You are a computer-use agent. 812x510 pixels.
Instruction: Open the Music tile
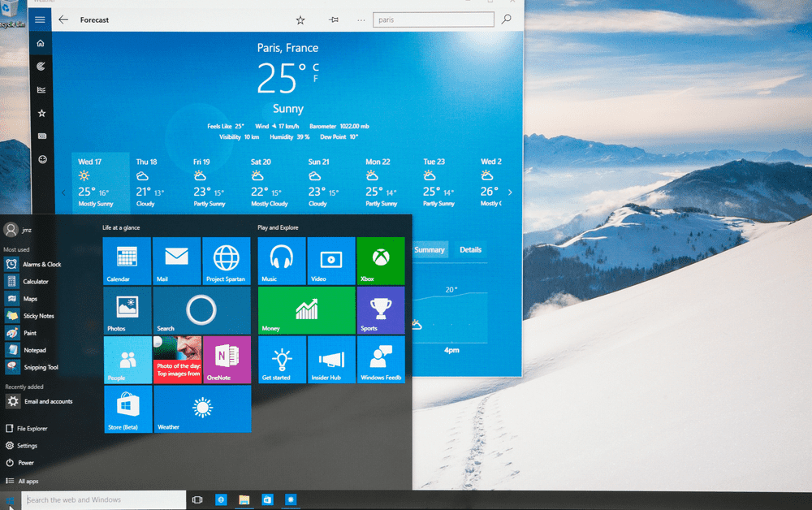click(x=282, y=261)
